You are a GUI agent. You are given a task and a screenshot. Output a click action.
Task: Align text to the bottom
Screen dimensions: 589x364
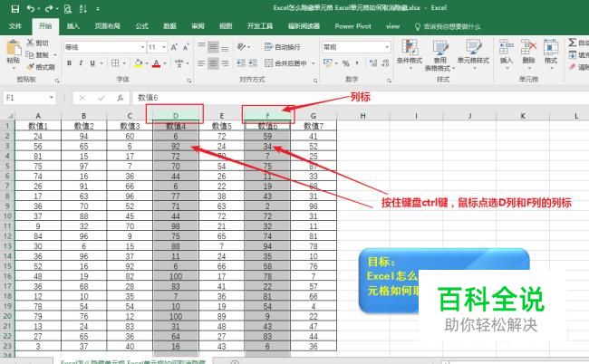click(x=225, y=47)
